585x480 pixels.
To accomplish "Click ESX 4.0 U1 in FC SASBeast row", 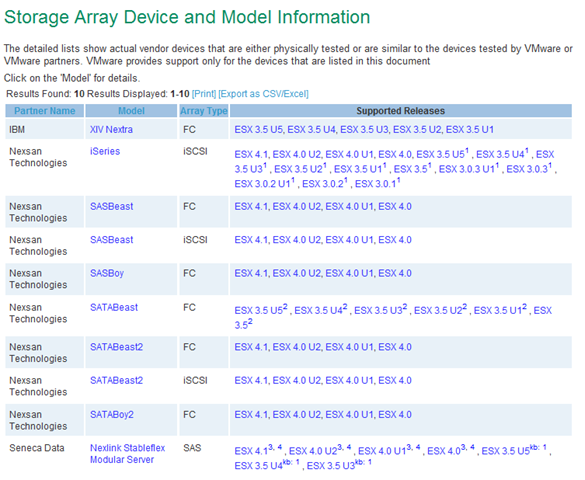I will [349, 206].
